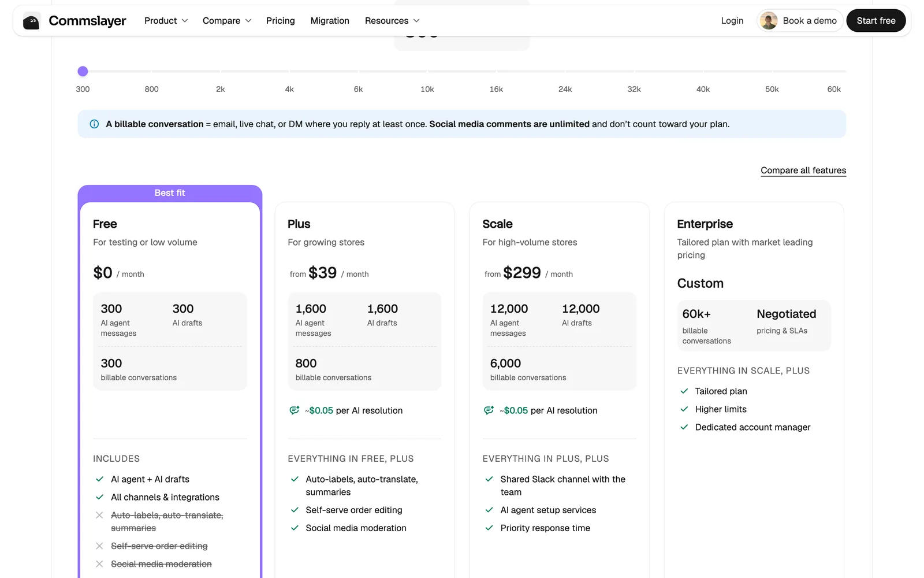Click checkmark beside AI agent + AI drafts
924x578 pixels.
[x=99, y=479]
